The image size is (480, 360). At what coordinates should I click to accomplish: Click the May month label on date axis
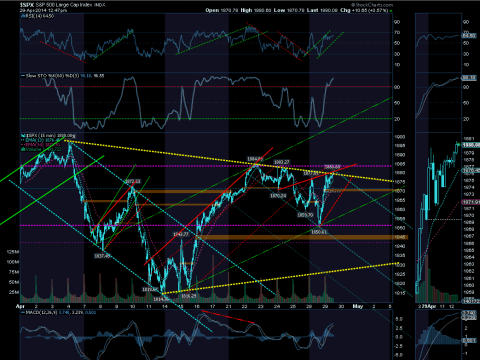(x=358, y=306)
